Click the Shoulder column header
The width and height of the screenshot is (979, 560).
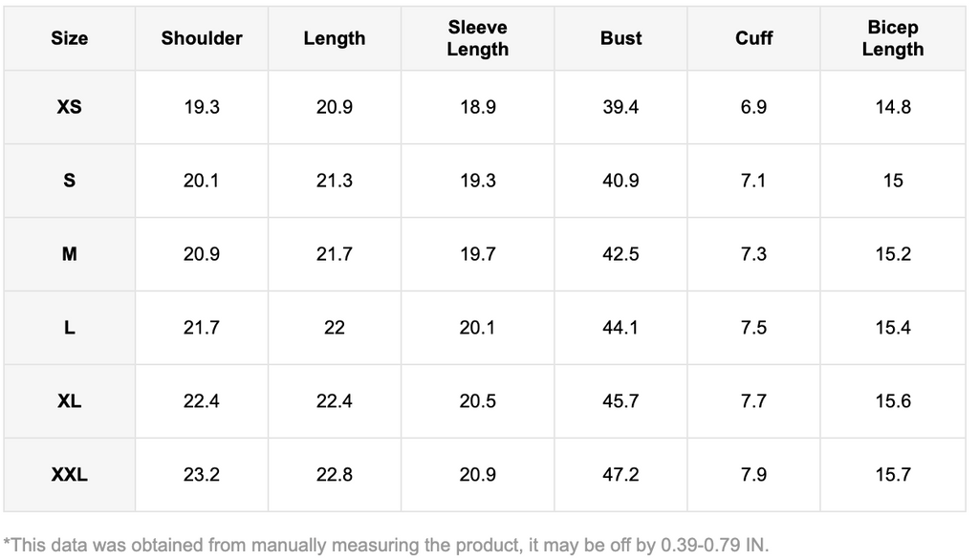[202, 38]
